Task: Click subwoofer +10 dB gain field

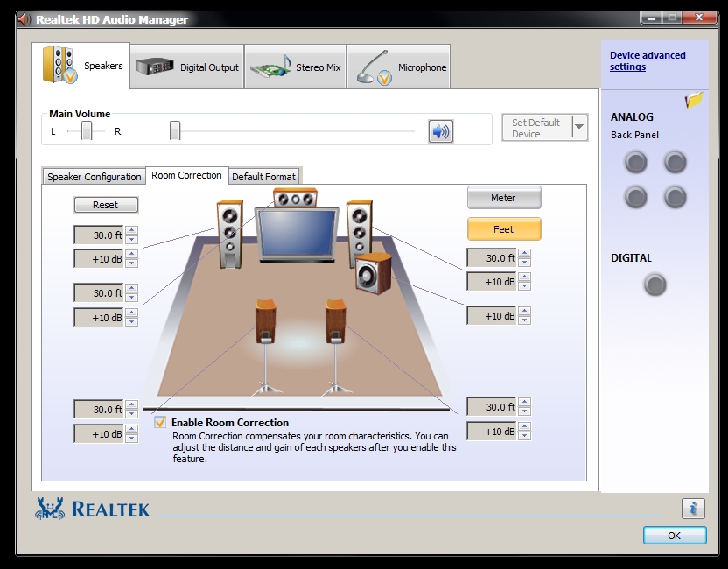Action: coord(492,316)
